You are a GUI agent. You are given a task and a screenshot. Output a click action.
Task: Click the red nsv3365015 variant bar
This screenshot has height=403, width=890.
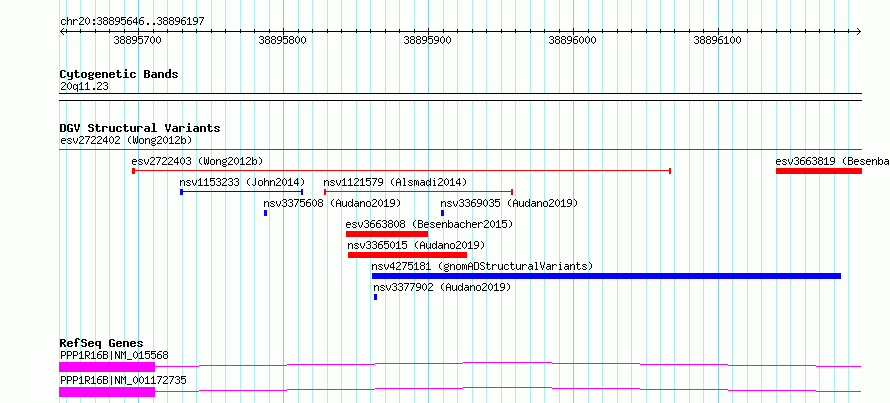[407, 255]
